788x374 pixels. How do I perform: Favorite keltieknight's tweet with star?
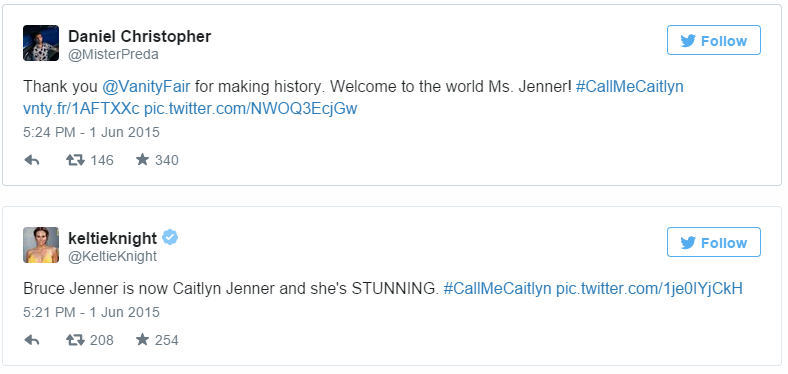click(142, 340)
